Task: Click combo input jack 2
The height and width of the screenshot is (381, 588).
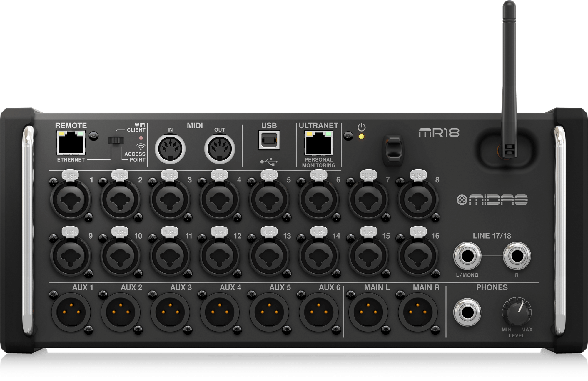Action: click(x=120, y=199)
